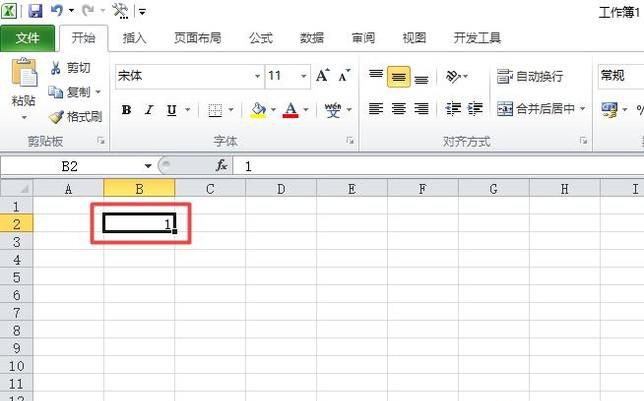Click the decrease indent icon
The height and width of the screenshot is (401, 644).
pos(453,109)
